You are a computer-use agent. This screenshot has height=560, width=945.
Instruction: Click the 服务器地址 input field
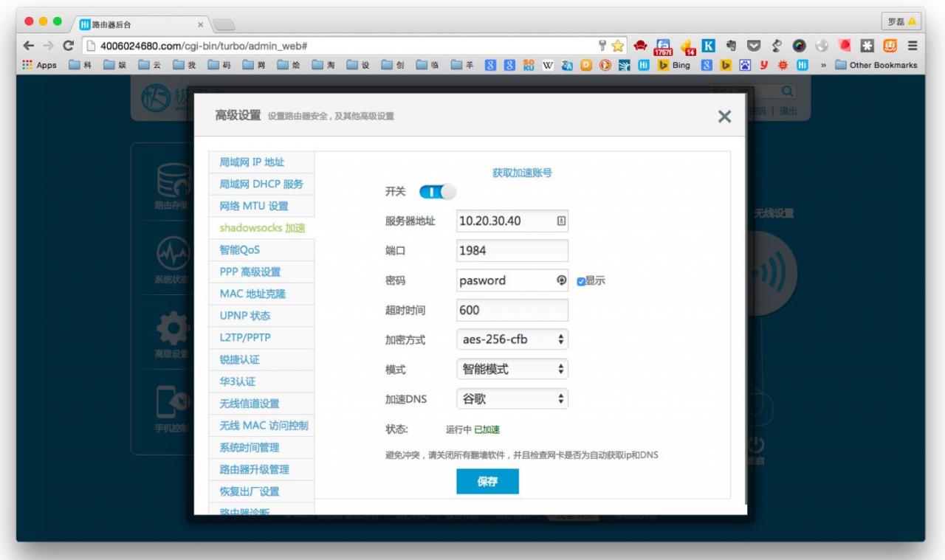(512, 221)
